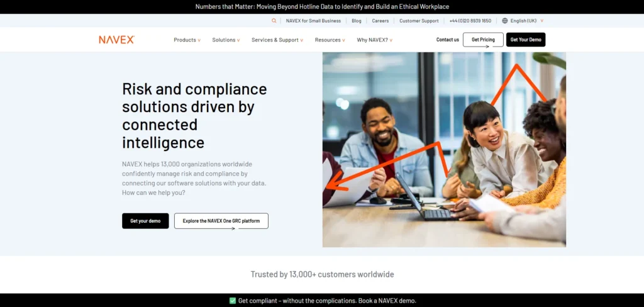Click the headline Risk and compliance solutions
Screen dimensions: 644x307
[194, 116]
